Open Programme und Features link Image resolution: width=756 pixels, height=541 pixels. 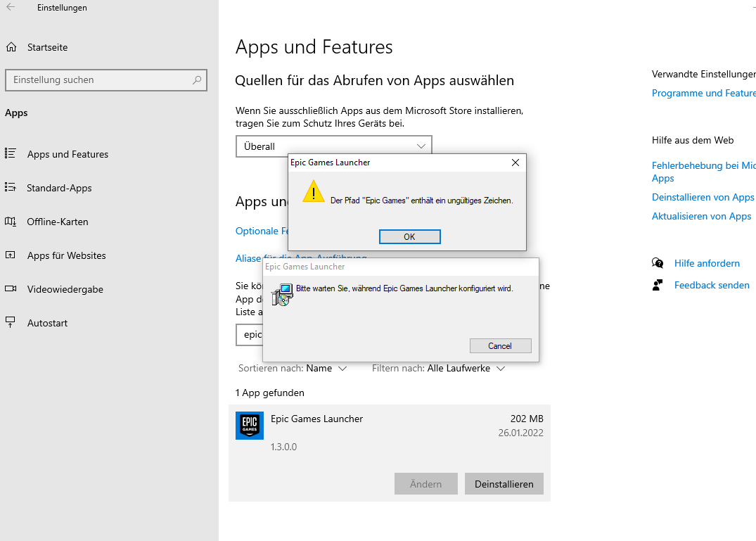(703, 93)
